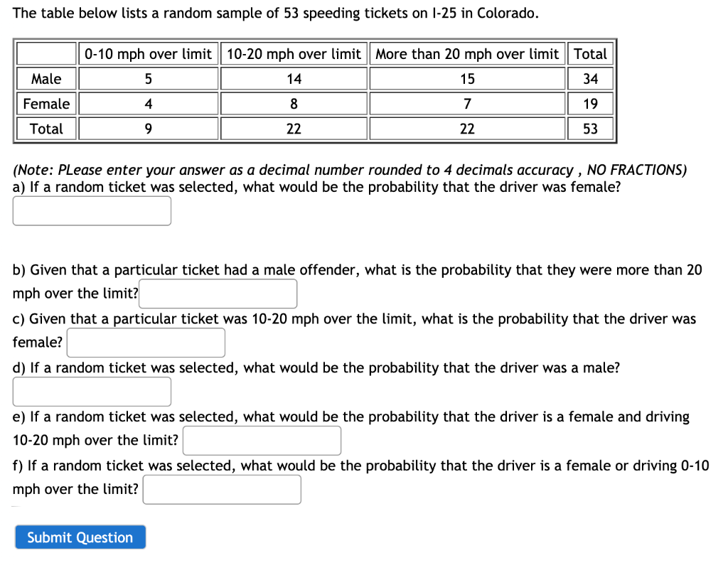Select the cell with value 14
The width and height of the screenshot is (728, 565).
(294, 78)
